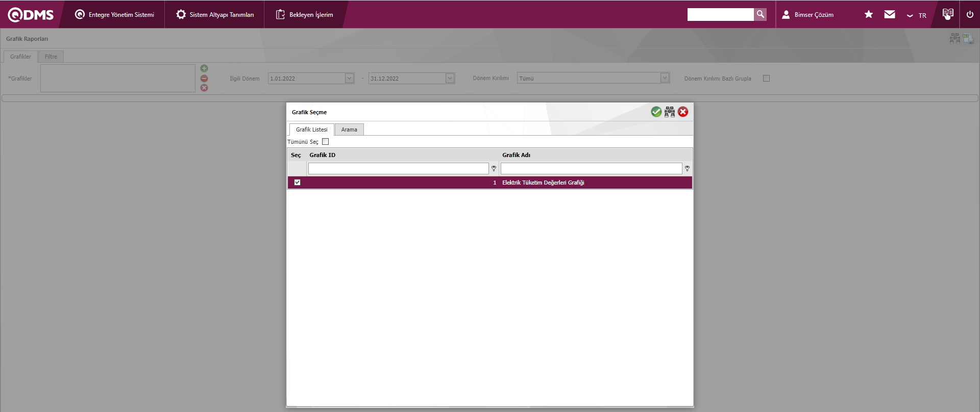Click the Grafik ID column filter icon
980x412 pixels.
tap(494, 168)
